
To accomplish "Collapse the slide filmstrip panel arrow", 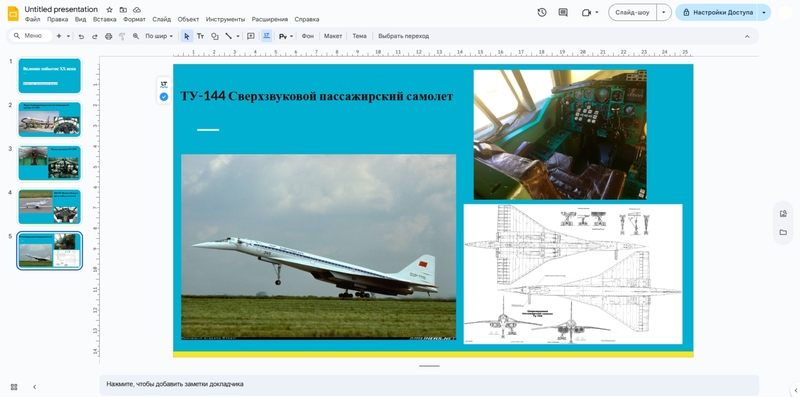I will (35, 387).
